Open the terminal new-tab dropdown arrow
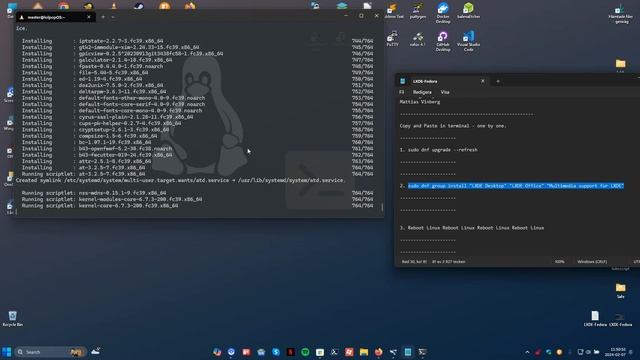This screenshot has width=640, height=360. [x=113, y=17]
